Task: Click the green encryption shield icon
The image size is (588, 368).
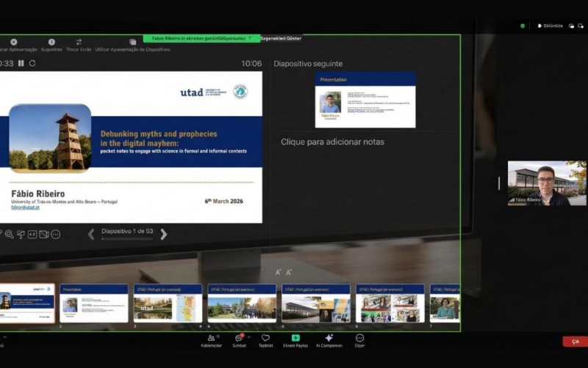Action: [523, 26]
